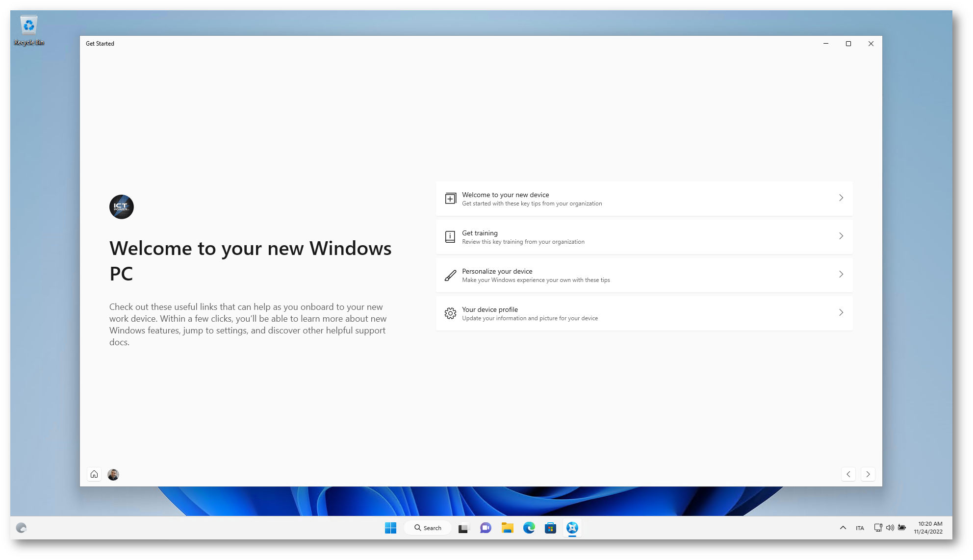Click the paragraph starting 'Check out these useful links'

(248, 325)
